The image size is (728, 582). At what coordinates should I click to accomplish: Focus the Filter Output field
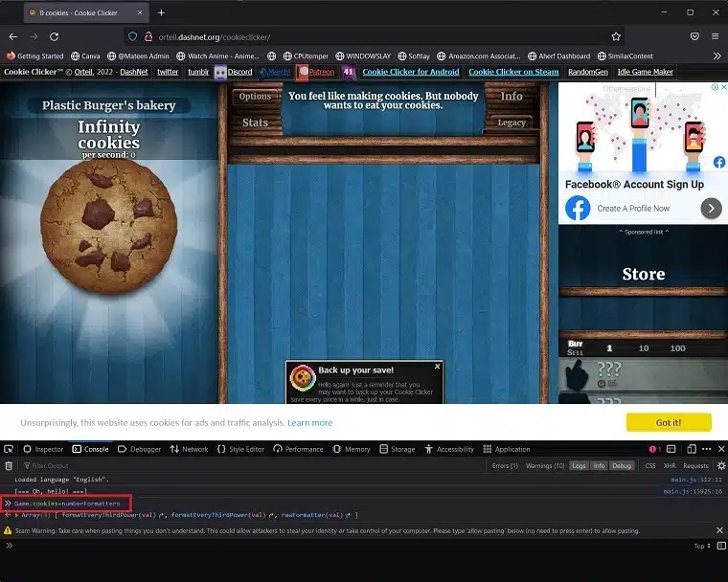point(251,465)
